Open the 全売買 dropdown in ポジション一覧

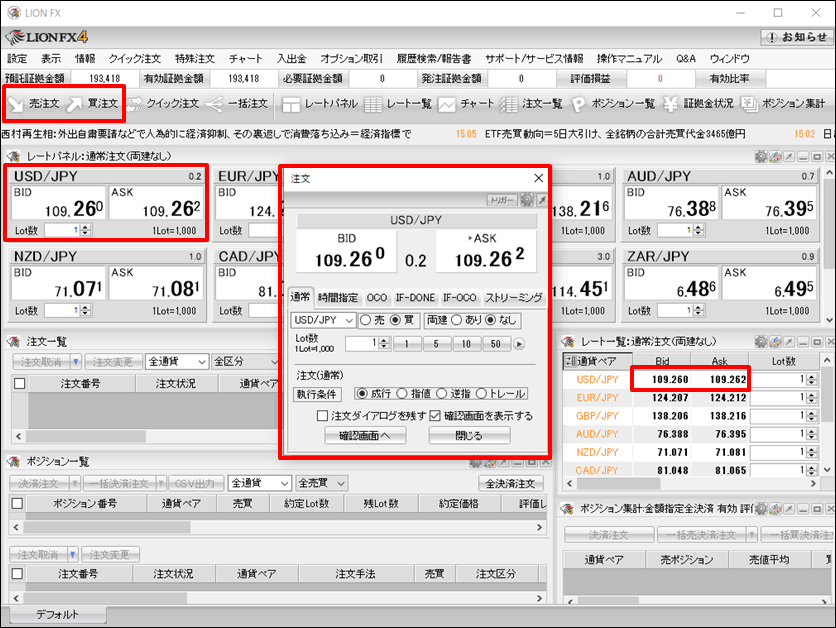point(322,483)
